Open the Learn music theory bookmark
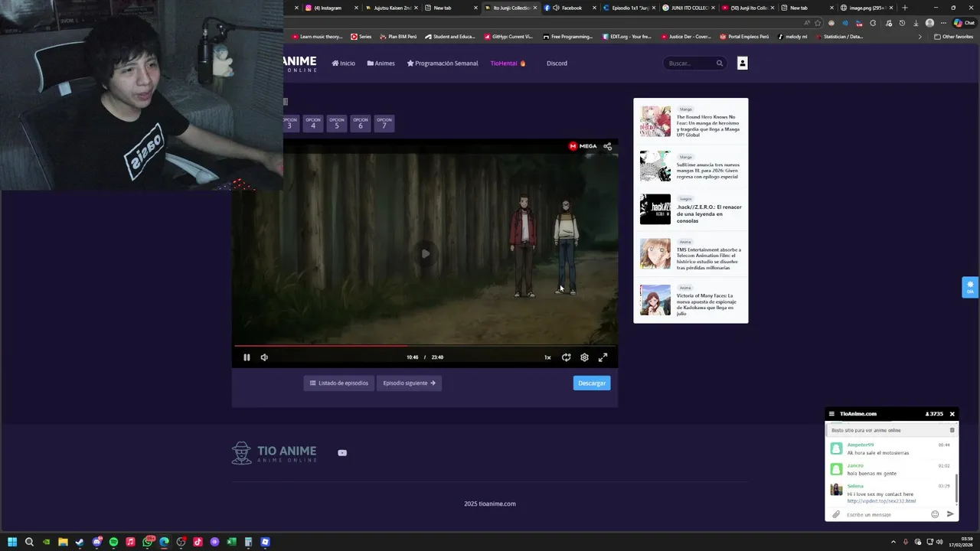This screenshot has width=980, height=551. (x=317, y=37)
